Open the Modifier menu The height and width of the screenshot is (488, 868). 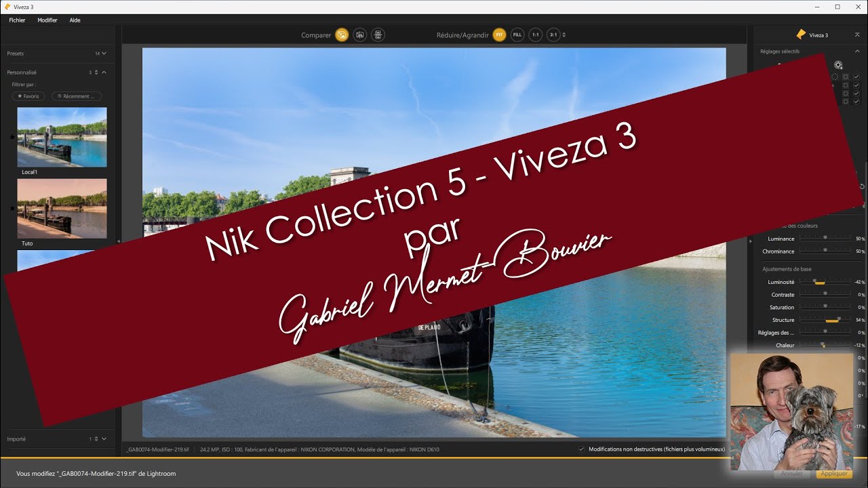[47, 20]
